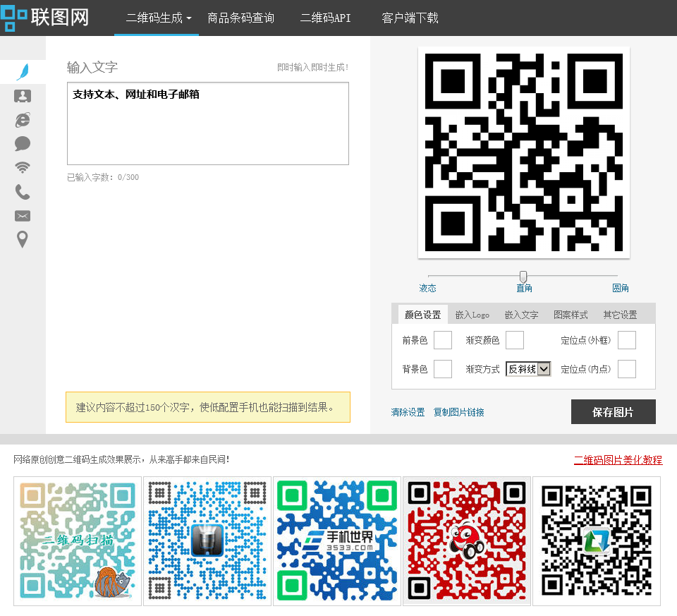Switch to the 嵌入文字 tab
This screenshot has height=616, width=677.
(522, 315)
